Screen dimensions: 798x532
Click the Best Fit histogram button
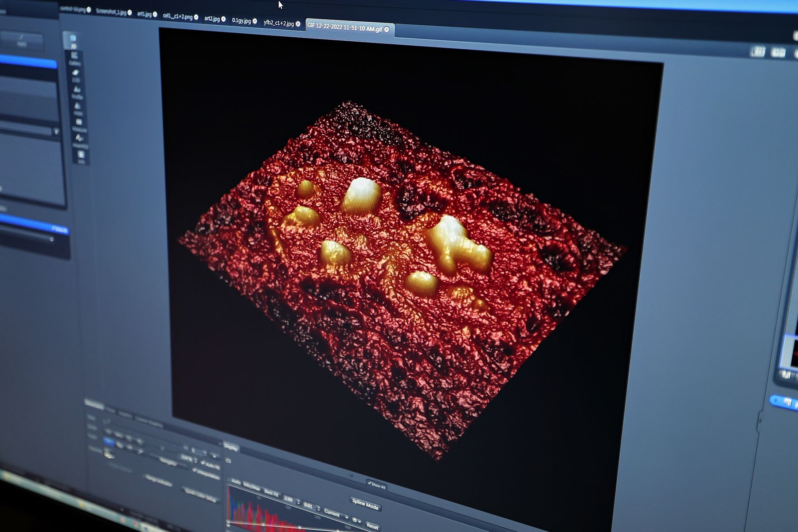point(271,493)
